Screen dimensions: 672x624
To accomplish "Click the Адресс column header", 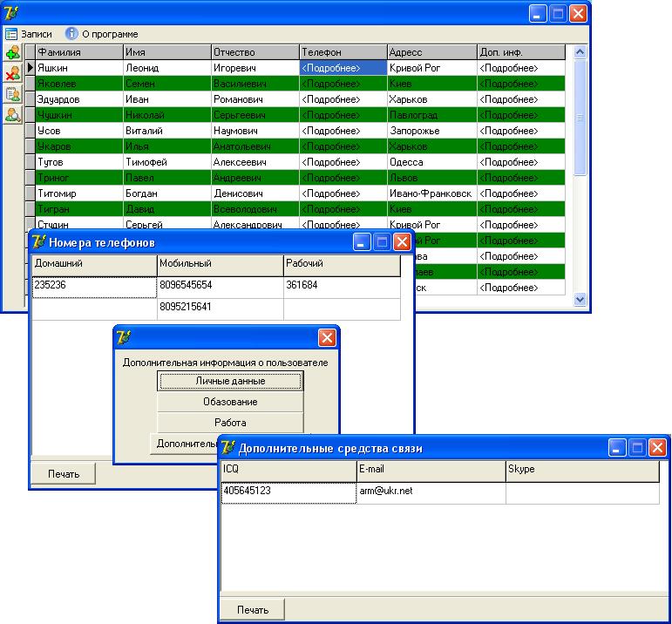I will 431,52.
